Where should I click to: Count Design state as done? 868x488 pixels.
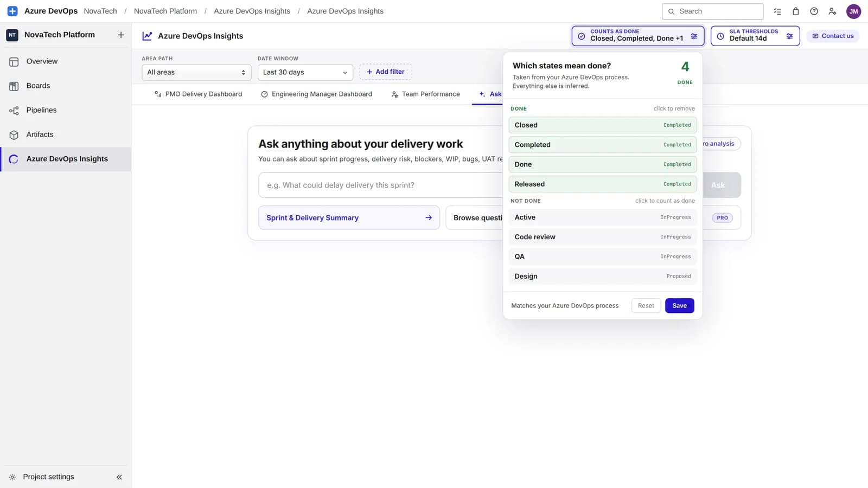pyautogui.click(x=603, y=277)
